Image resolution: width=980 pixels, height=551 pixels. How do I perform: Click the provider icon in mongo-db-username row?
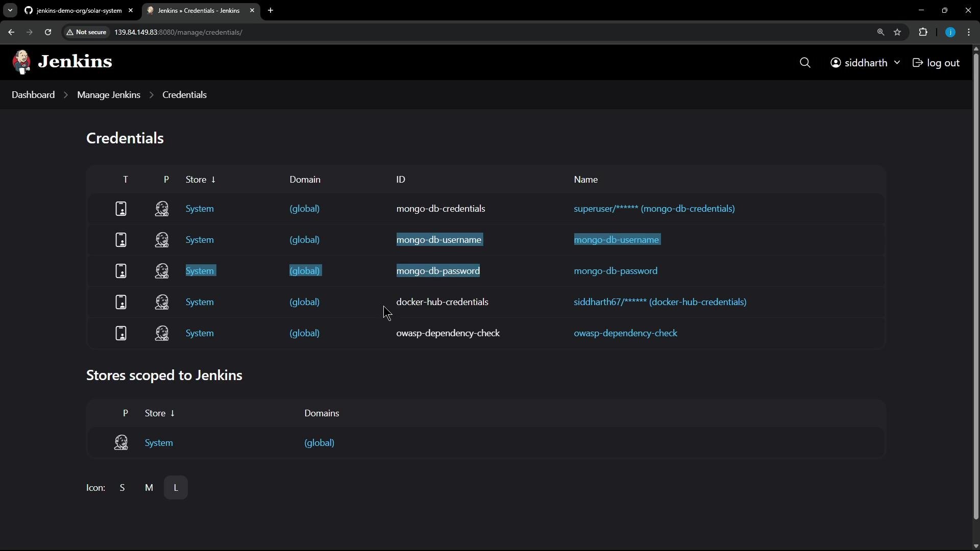click(162, 240)
